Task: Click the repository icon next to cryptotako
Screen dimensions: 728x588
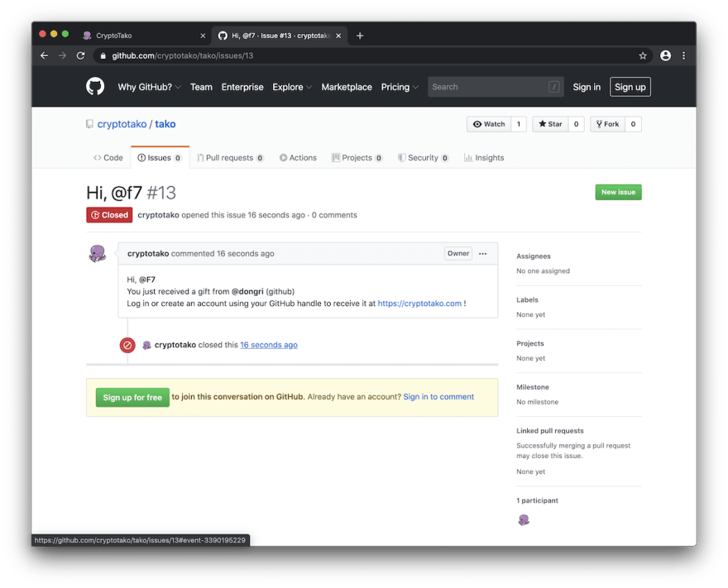Action: (x=89, y=124)
